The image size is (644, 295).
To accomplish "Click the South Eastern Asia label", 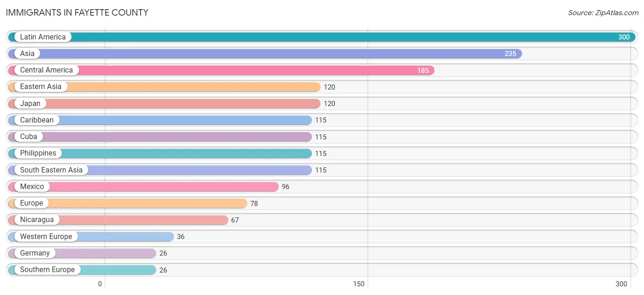I will coord(51,170).
